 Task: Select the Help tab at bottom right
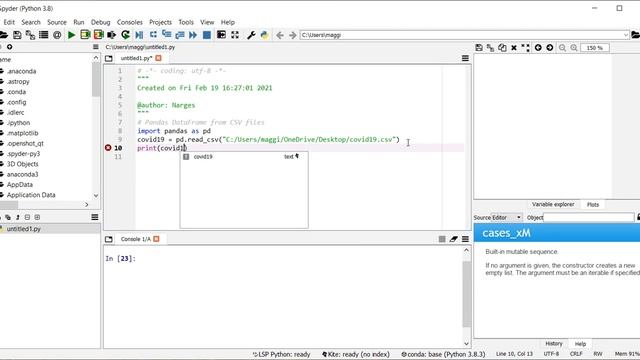(580, 344)
